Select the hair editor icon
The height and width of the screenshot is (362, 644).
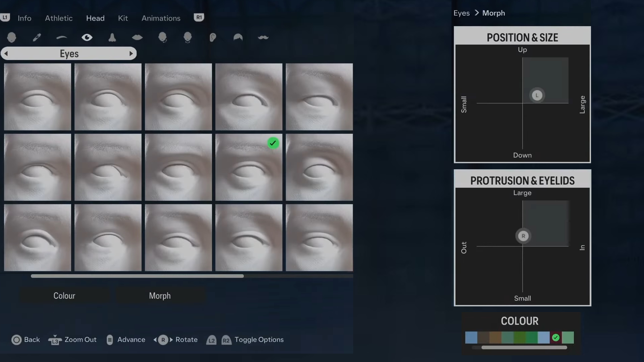[238, 37]
